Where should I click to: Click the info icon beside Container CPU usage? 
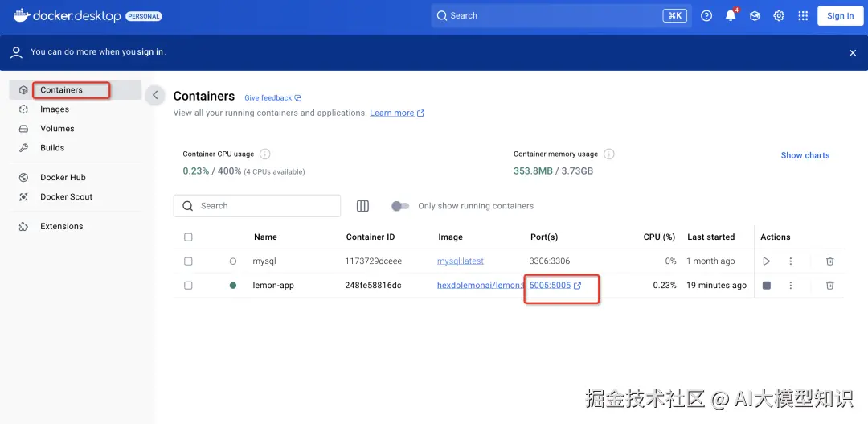click(264, 154)
